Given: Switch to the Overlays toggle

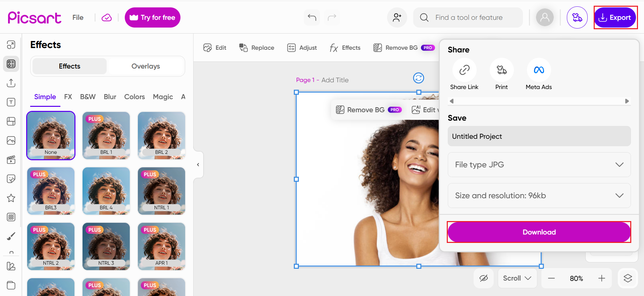Looking at the screenshot, I should [146, 66].
